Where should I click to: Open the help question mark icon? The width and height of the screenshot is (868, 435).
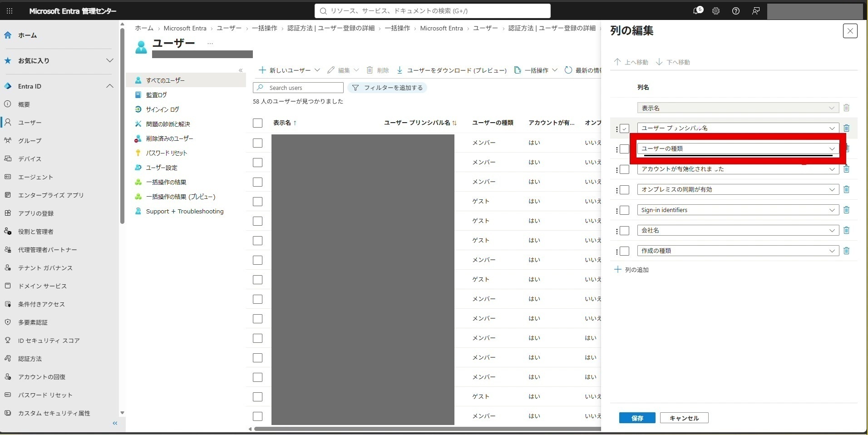(736, 11)
